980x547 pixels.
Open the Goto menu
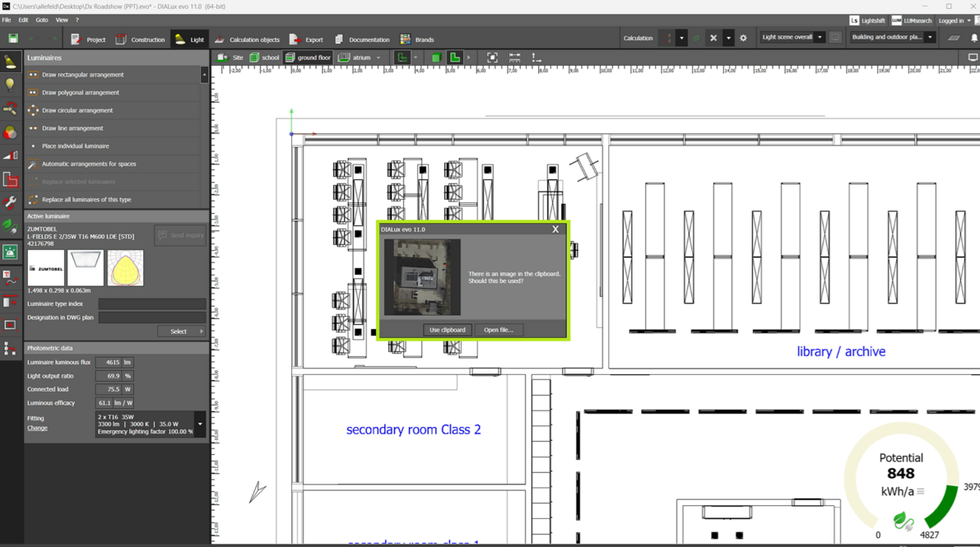click(x=42, y=20)
